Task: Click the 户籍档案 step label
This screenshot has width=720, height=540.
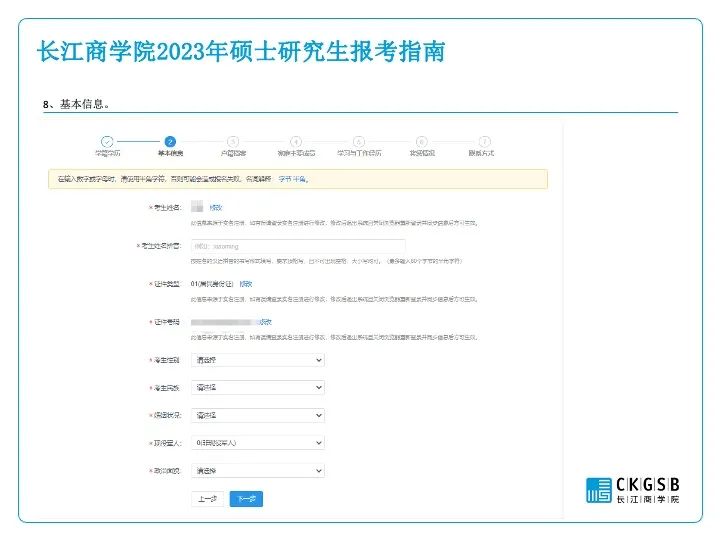Action: pyautogui.click(x=233, y=153)
